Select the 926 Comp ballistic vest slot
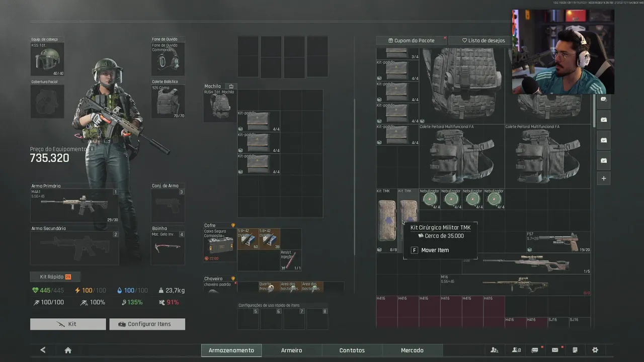644x362 pixels. coord(168,102)
